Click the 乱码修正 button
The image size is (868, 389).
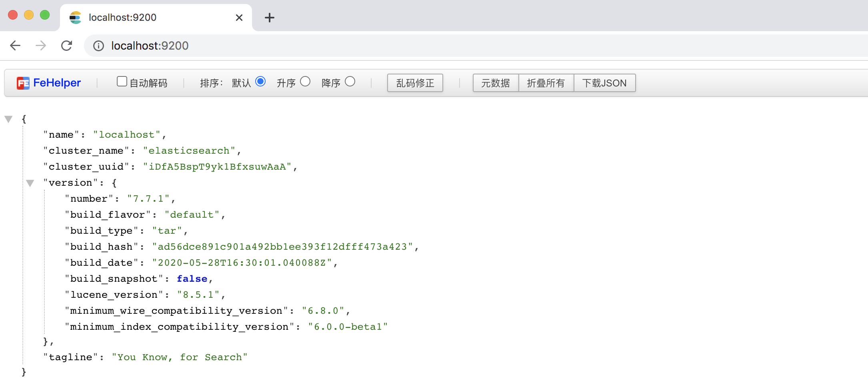[x=415, y=83]
